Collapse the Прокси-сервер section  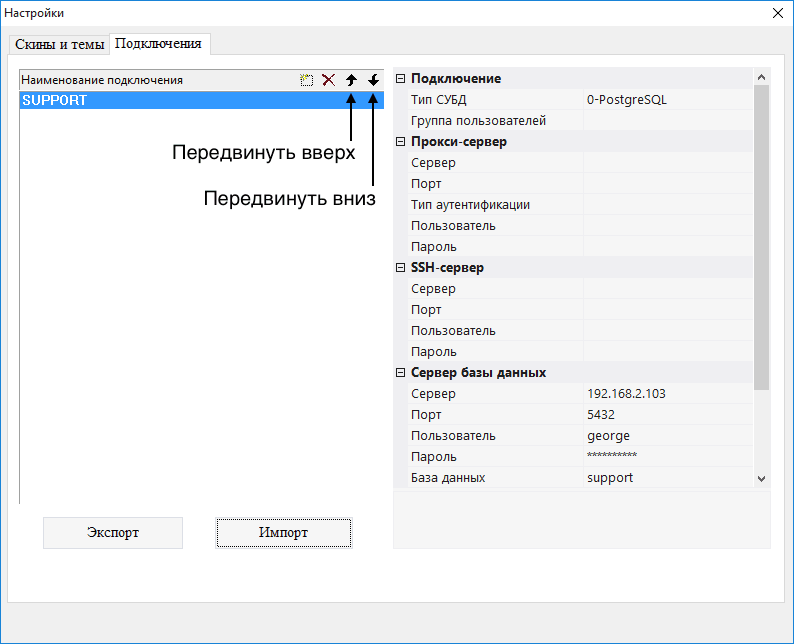[401, 142]
